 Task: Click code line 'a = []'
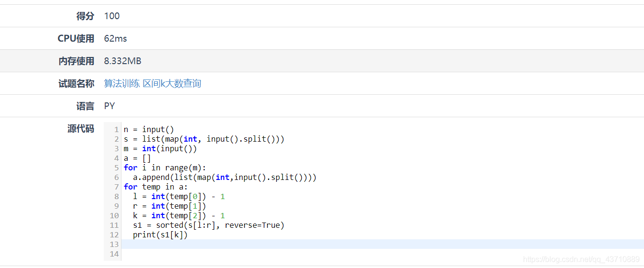[x=137, y=158]
